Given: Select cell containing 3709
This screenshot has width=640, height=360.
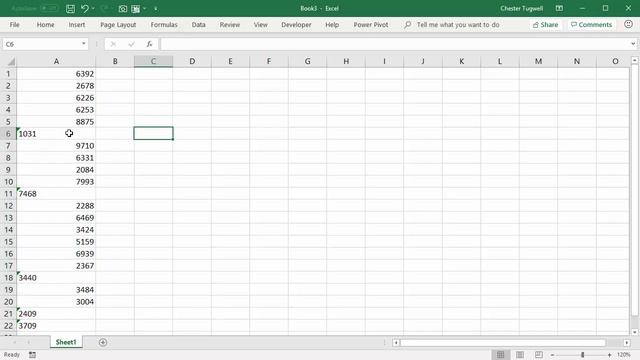Looking at the screenshot, I should [x=56, y=326].
